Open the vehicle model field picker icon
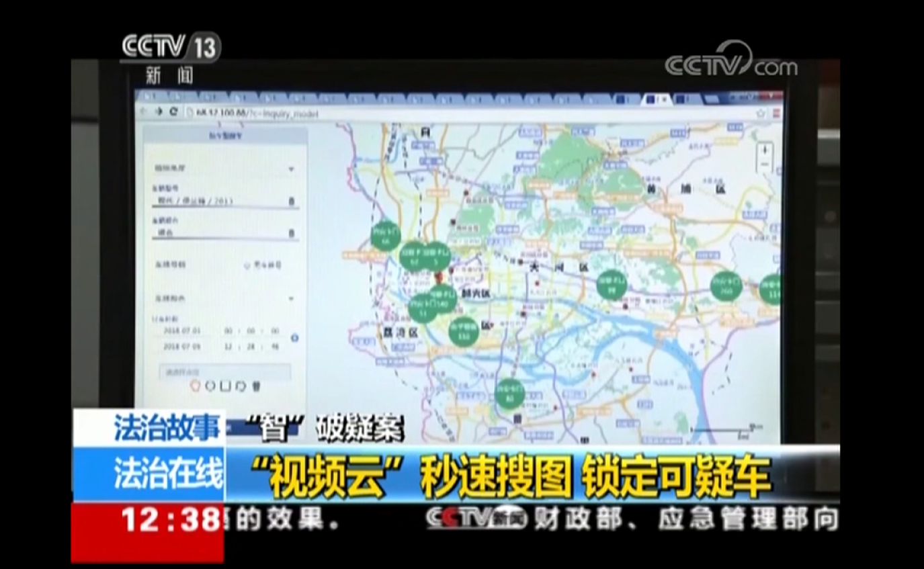This screenshot has height=569, width=924. (291, 201)
